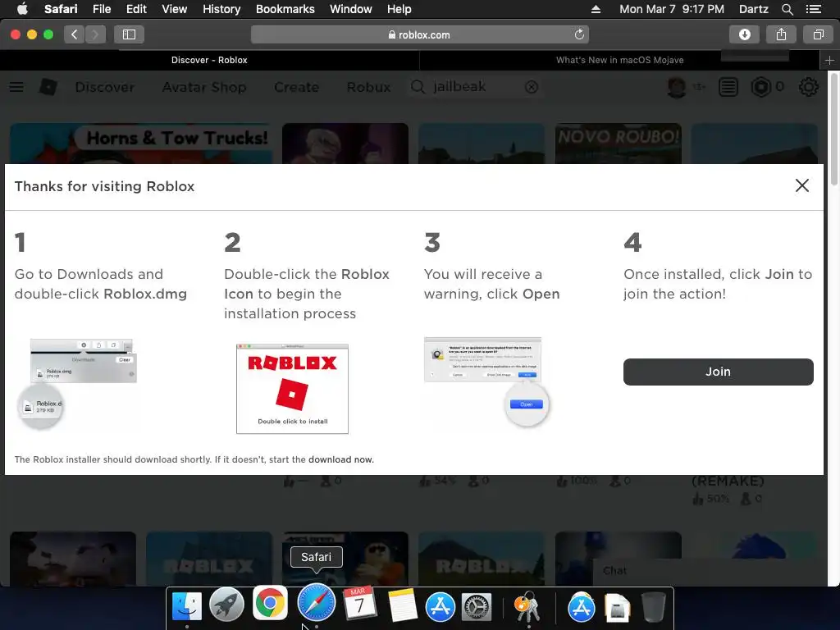Reload the roblox.com page

point(579,34)
